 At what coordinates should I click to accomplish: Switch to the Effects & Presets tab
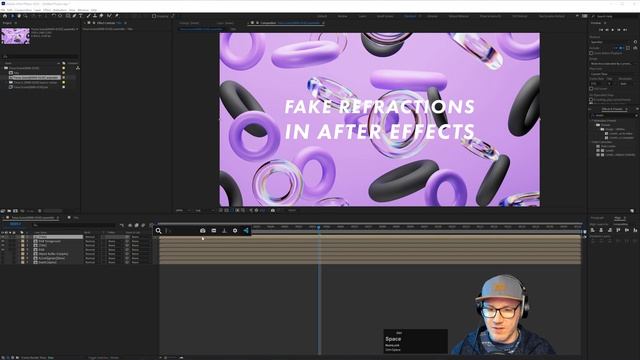612,109
